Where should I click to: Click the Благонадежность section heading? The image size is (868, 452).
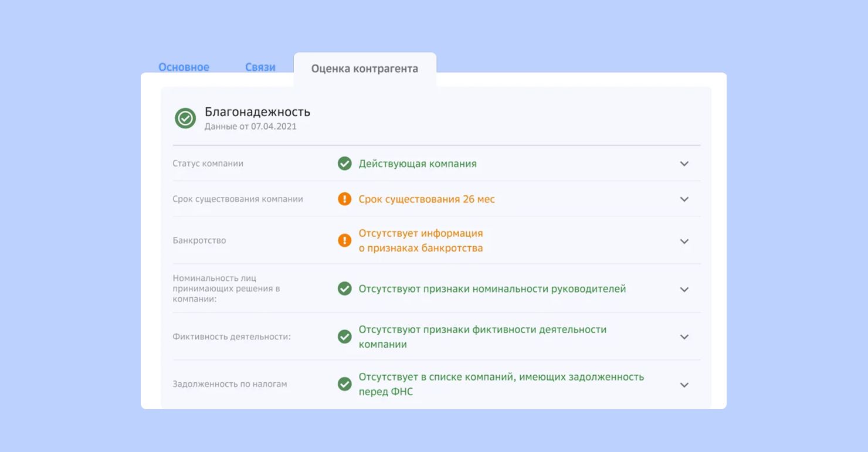[x=257, y=112]
